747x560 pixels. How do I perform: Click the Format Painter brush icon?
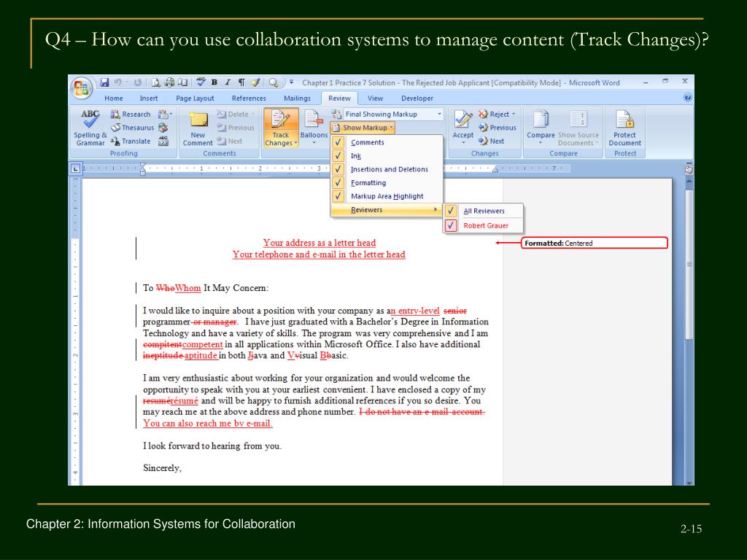coord(255,82)
